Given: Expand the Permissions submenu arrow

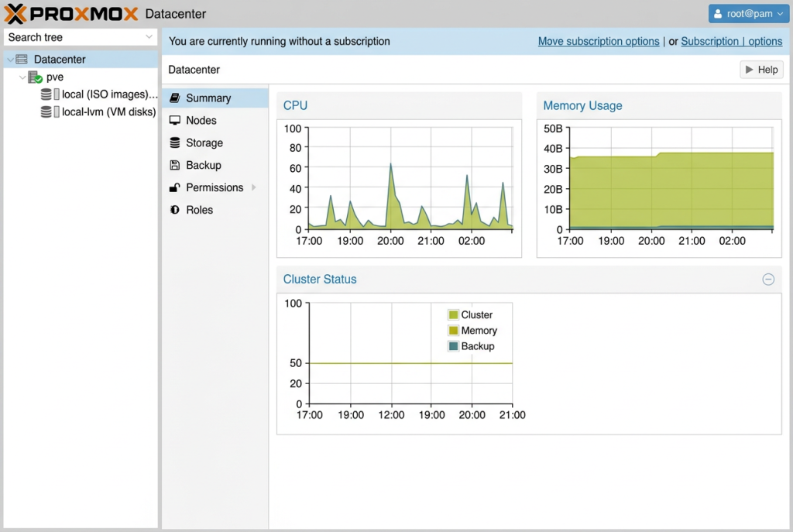Looking at the screenshot, I should point(254,187).
